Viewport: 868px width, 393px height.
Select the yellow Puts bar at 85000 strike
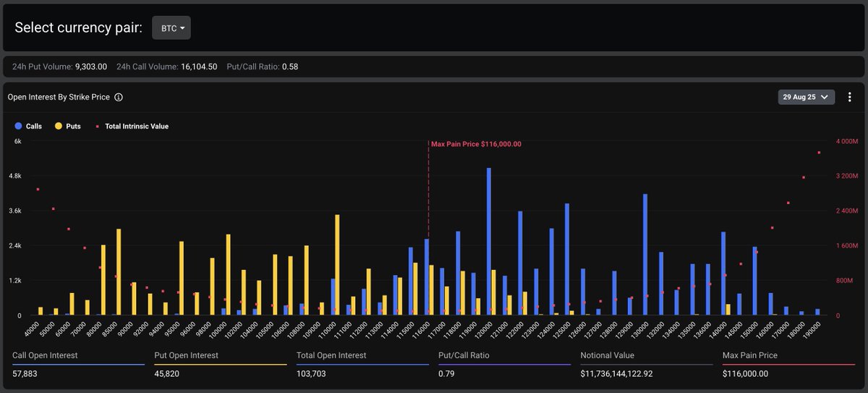coord(119,271)
